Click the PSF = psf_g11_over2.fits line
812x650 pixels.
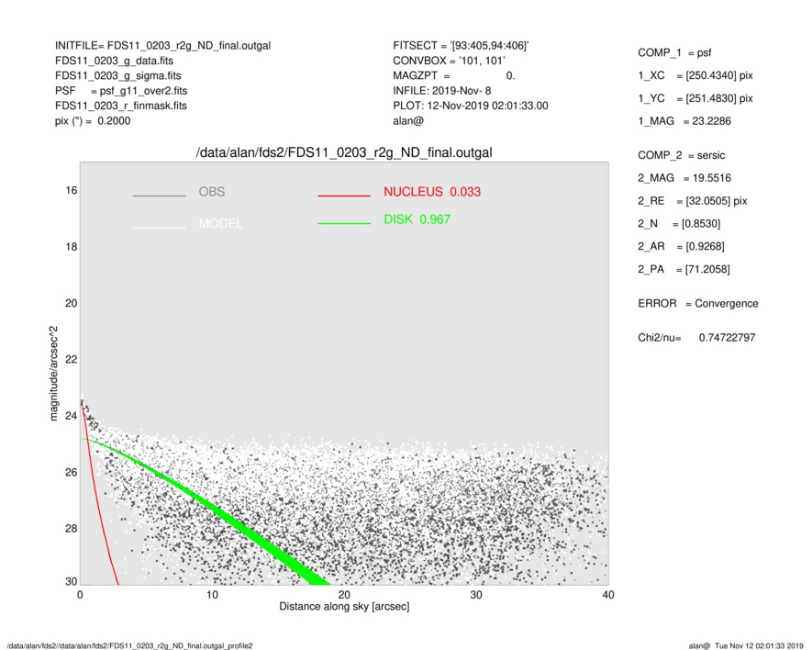coord(121,91)
